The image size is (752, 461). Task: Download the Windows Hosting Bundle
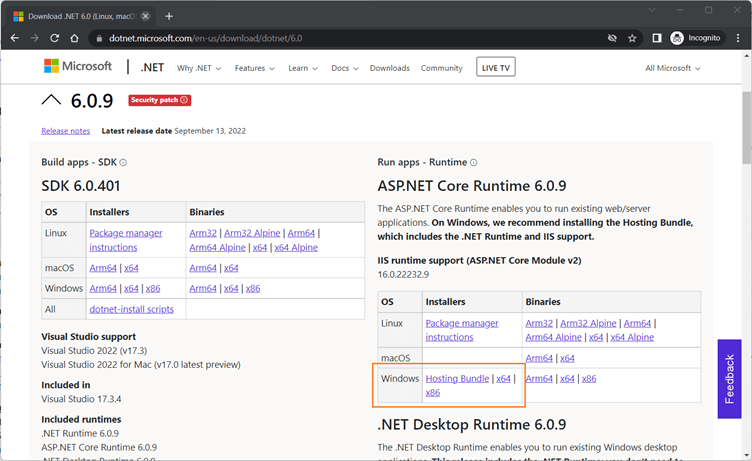(x=457, y=379)
